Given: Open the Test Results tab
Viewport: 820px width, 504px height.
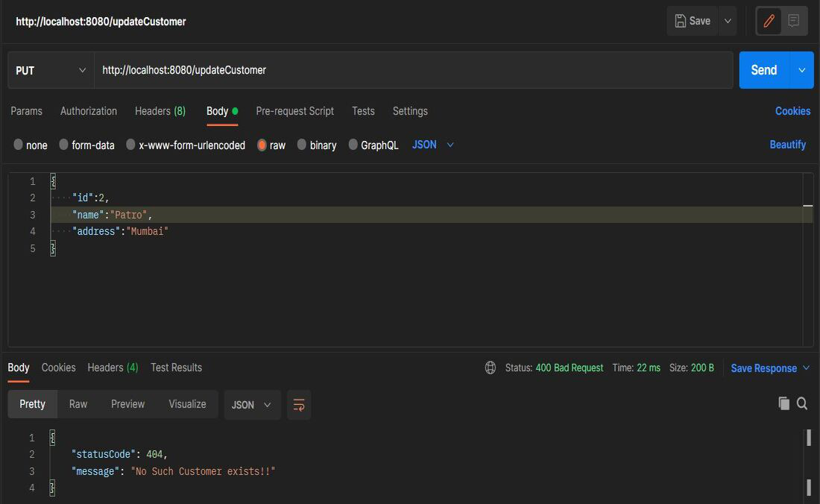Looking at the screenshot, I should click(176, 368).
